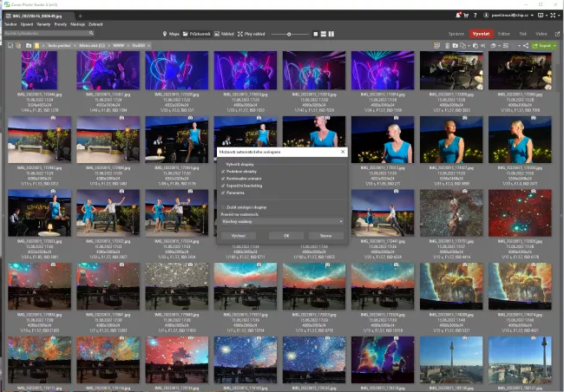Toggle the Expoziční bracketing checkbox
Viewport: 564px width, 392px height.
pos(222,186)
